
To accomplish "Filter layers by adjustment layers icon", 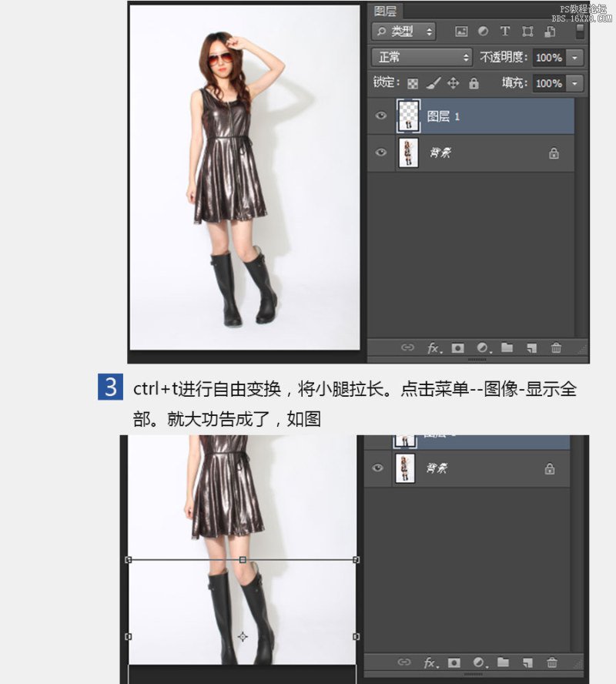I will 483,32.
